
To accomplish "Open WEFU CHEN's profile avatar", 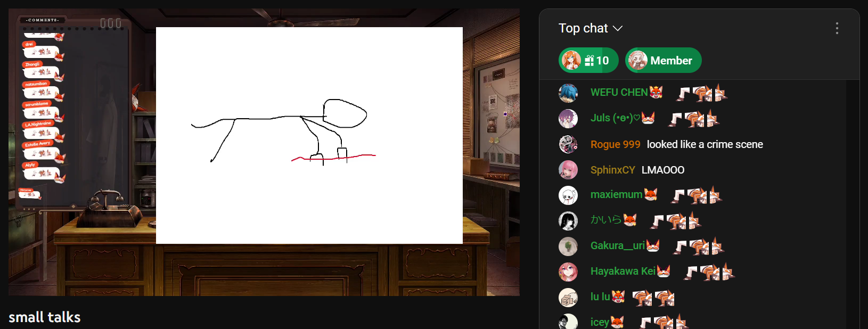I will click(x=568, y=93).
